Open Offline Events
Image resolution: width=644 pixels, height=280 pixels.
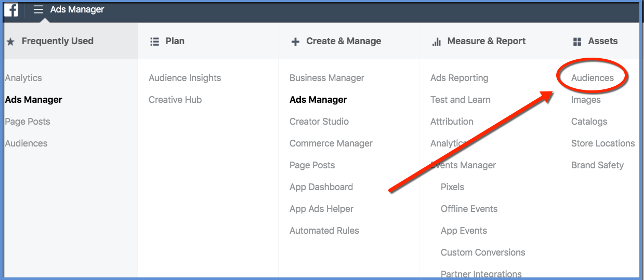tap(469, 209)
